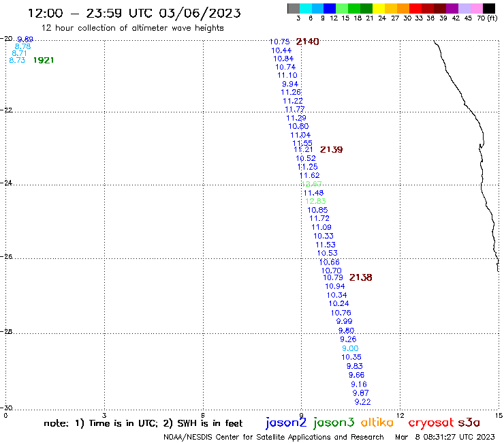Click the wave height value 9.26

click(348, 339)
